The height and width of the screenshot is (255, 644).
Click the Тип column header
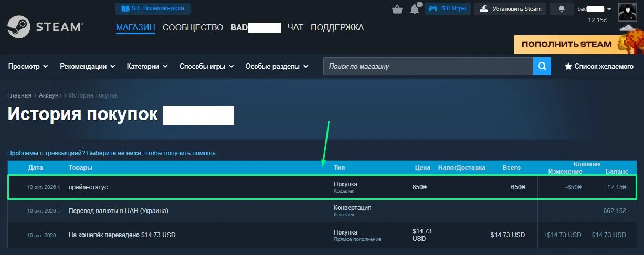340,168
